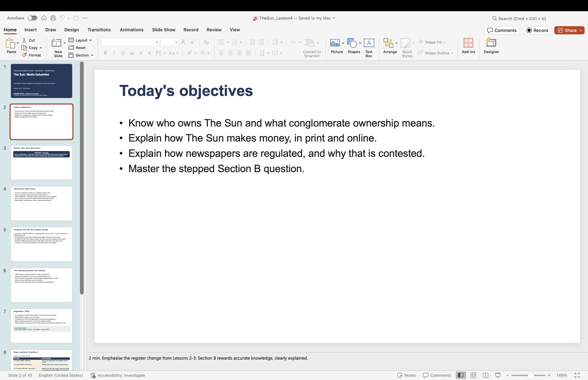Click the Comments button in the status bar
This screenshot has width=588, height=380.
pos(437,375)
